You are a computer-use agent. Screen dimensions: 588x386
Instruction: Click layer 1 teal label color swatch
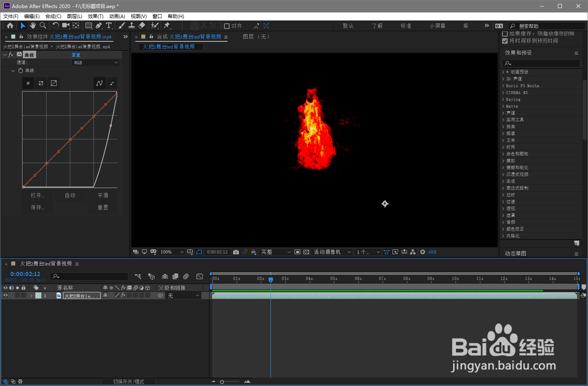[38, 296]
